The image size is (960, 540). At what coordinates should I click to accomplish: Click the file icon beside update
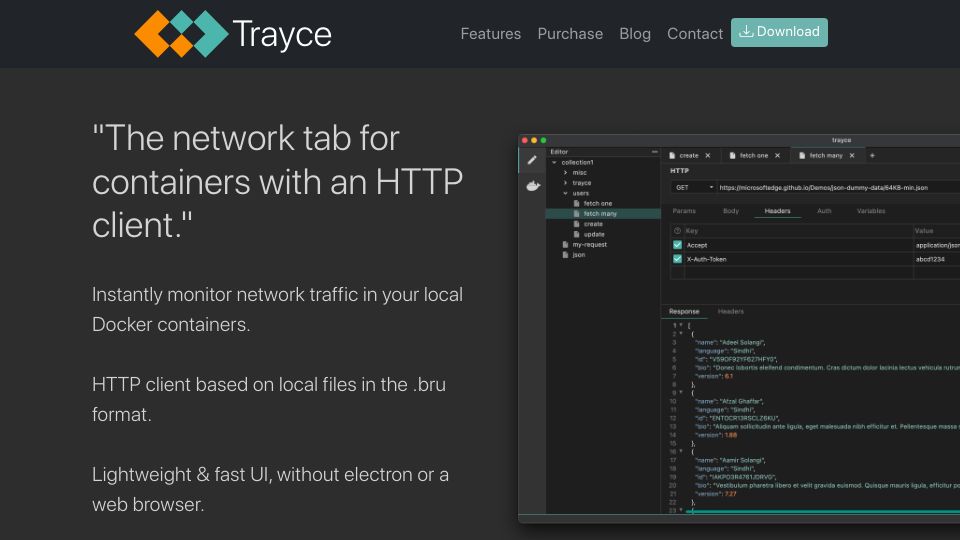tap(576, 234)
